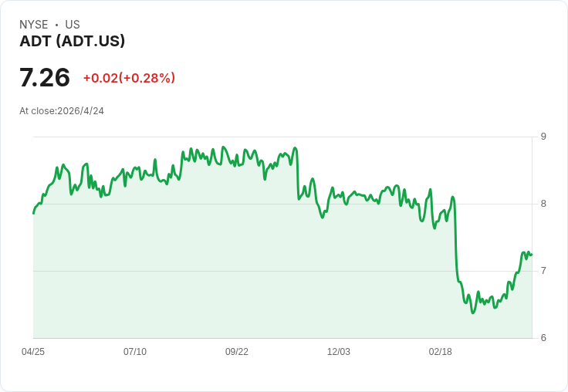The width and height of the screenshot is (568, 392).
Task: Select the 02/18 date on the x-axis
Action: pos(441,352)
